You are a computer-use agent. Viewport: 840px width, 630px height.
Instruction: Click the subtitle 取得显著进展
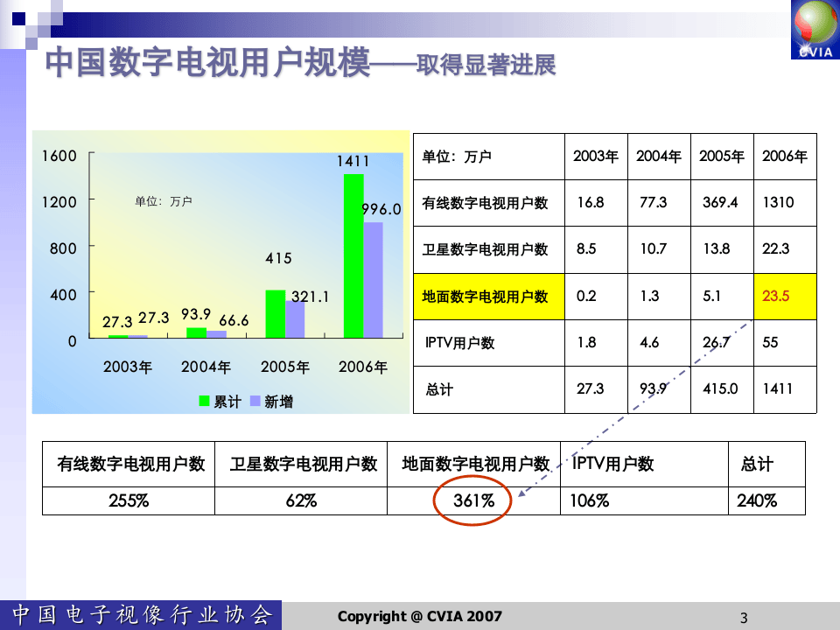pos(486,66)
